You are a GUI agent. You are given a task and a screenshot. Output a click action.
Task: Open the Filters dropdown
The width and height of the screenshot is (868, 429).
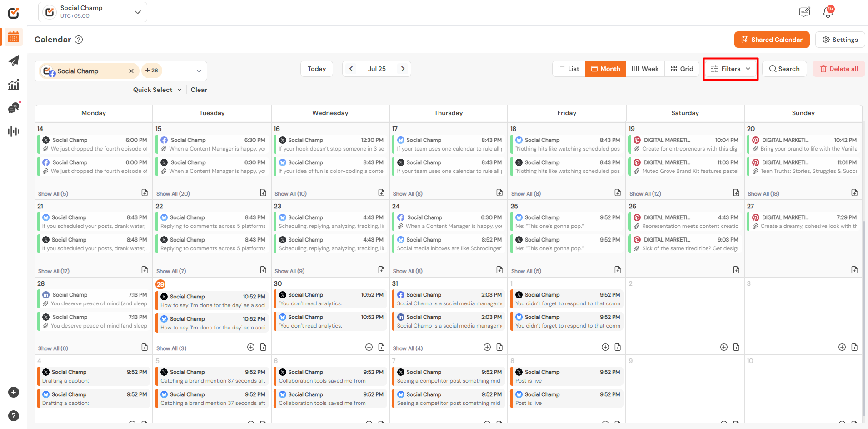click(x=730, y=69)
